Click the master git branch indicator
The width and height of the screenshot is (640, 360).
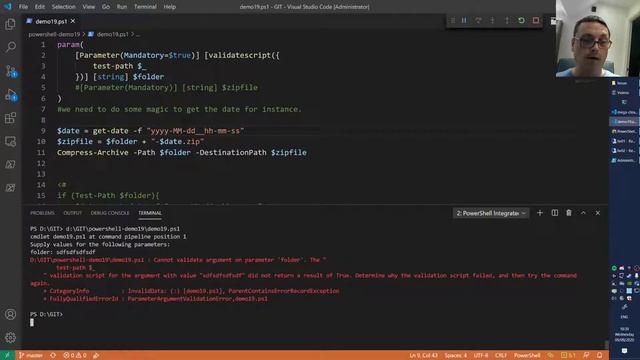[x=31, y=356]
